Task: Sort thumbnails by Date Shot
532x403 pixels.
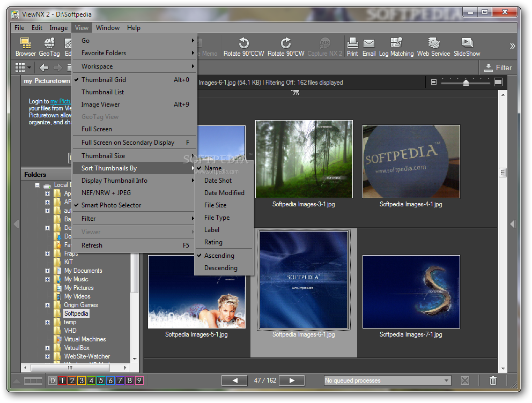Action: 224,181
